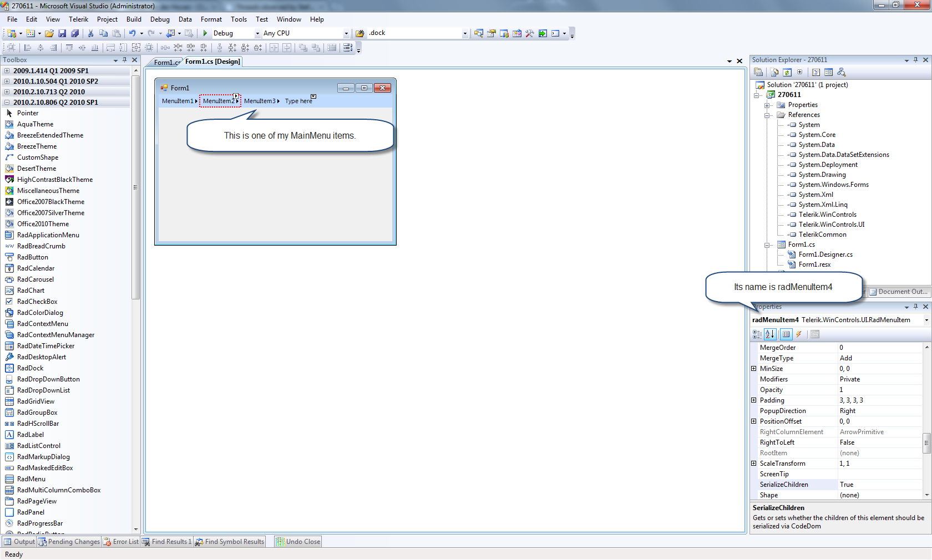
Task: Select MenuItem3 on the form designer
Action: coord(261,101)
